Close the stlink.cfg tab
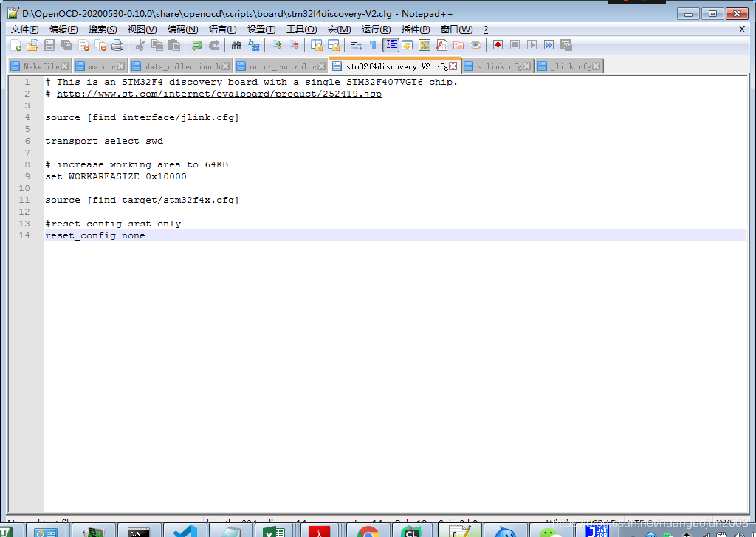This screenshot has height=537, width=756. pos(529,66)
